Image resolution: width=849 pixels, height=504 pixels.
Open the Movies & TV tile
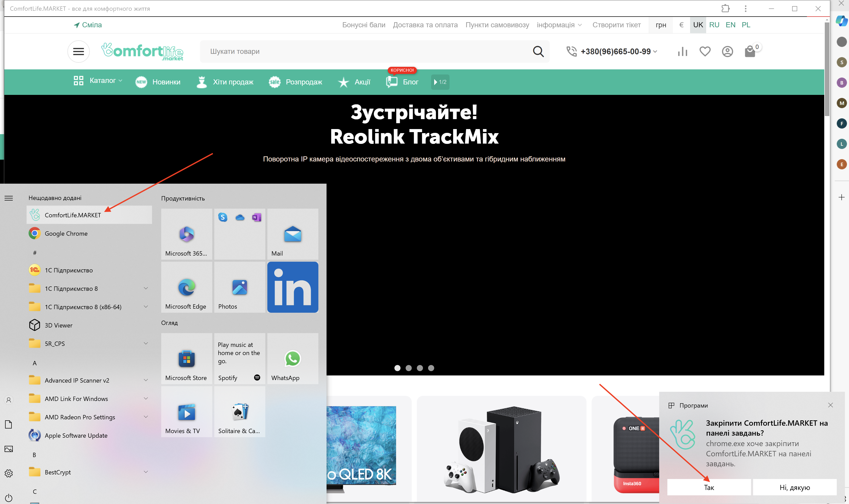(187, 411)
